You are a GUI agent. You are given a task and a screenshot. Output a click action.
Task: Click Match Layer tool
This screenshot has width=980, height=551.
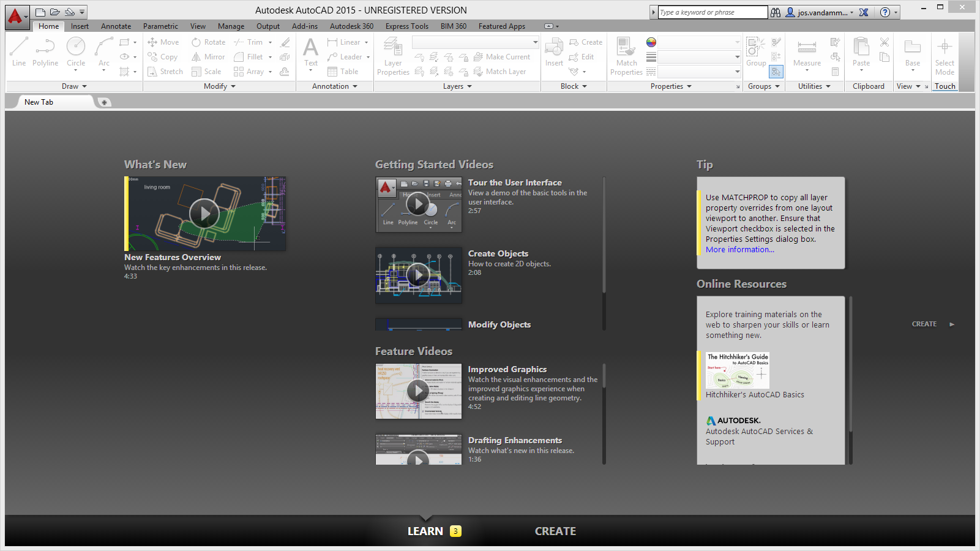coord(499,72)
